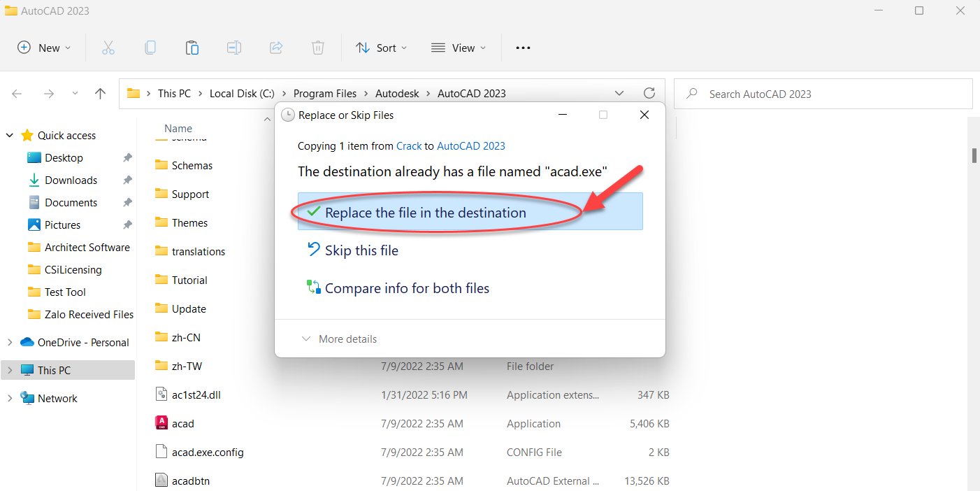The height and width of the screenshot is (491, 980).
Task: Open the See more three-dots menu
Action: point(523,48)
